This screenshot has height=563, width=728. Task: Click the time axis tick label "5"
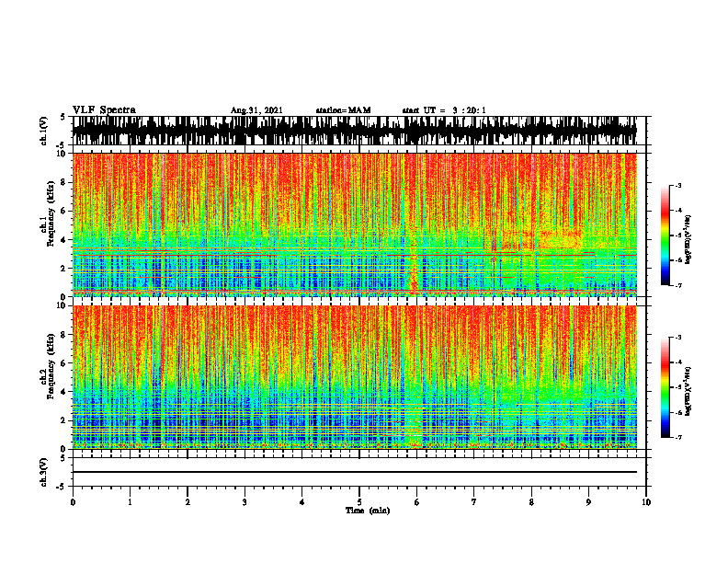(359, 502)
